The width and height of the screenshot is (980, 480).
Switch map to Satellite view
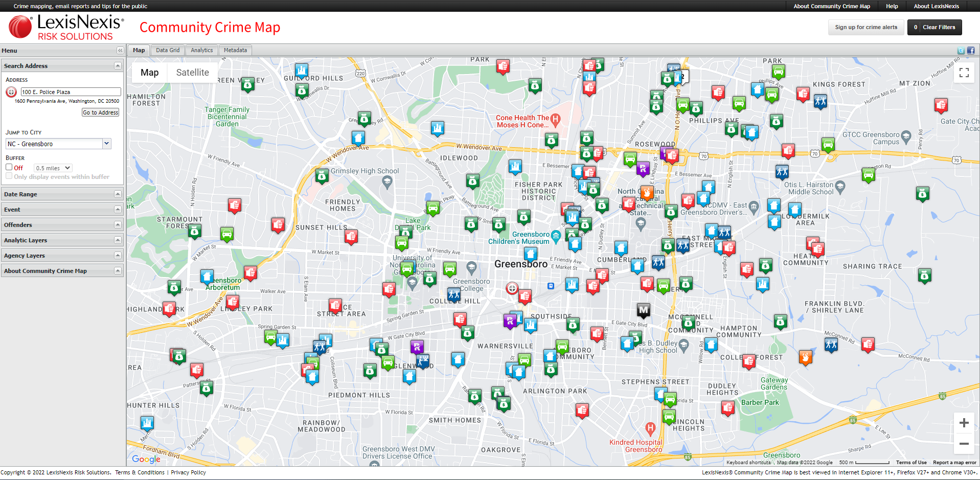tap(193, 73)
